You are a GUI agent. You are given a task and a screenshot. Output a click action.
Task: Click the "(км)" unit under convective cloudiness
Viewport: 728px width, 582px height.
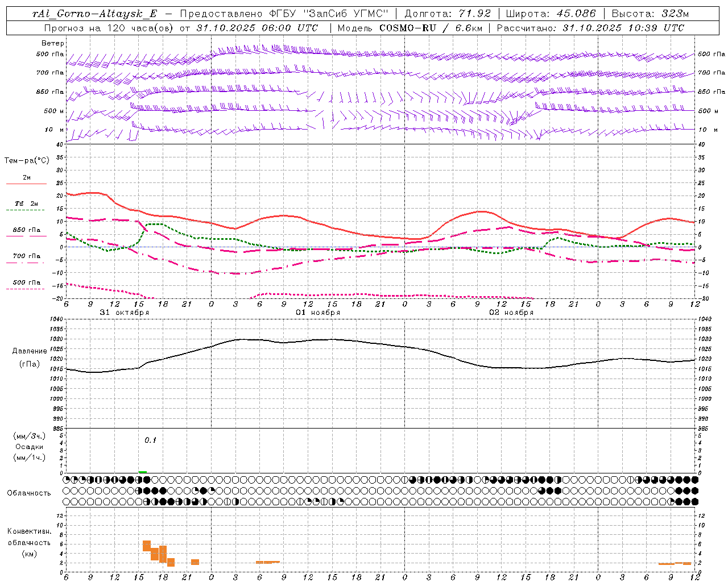[x=30, y=554]
